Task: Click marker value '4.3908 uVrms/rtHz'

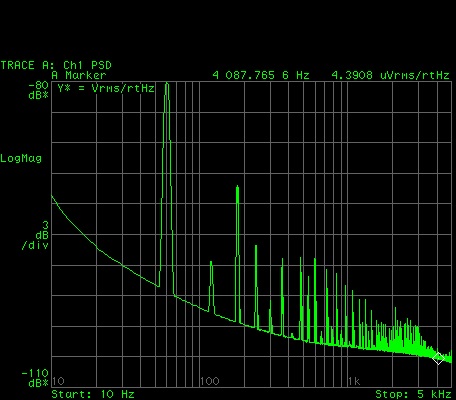Action: coord(390,75)
